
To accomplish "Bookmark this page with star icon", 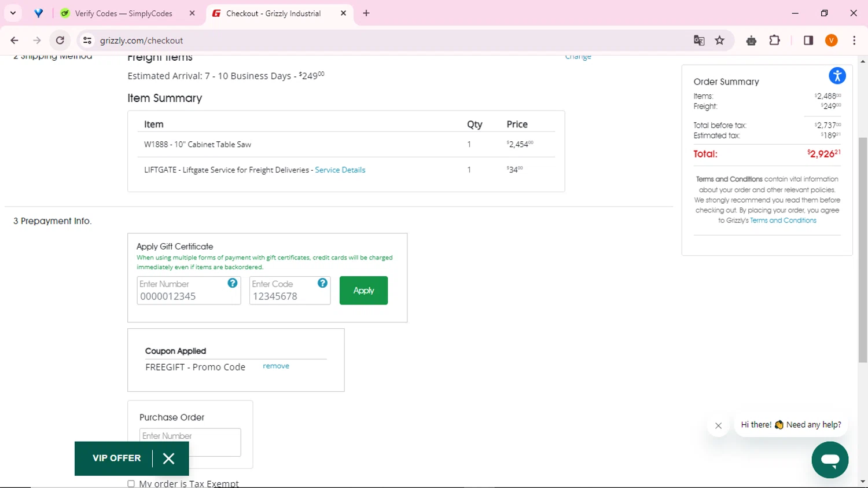I will pyautogui.click(x=720, y=41).
